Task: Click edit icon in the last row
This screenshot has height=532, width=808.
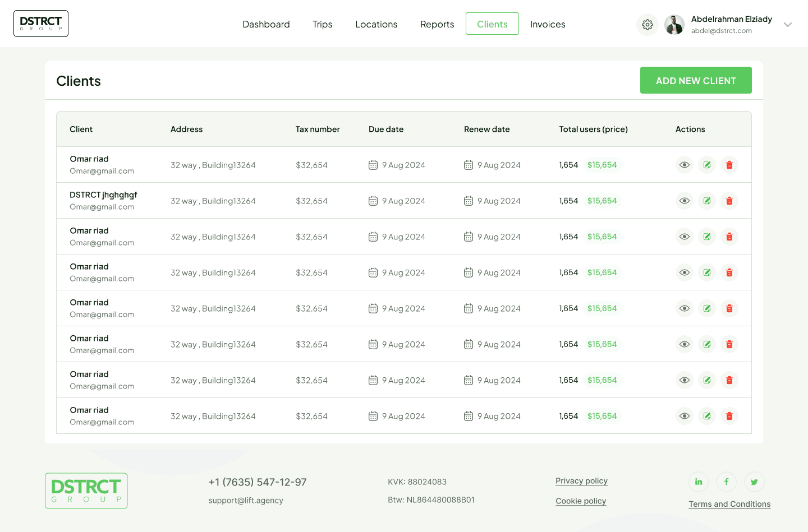Action: [706, 416]
